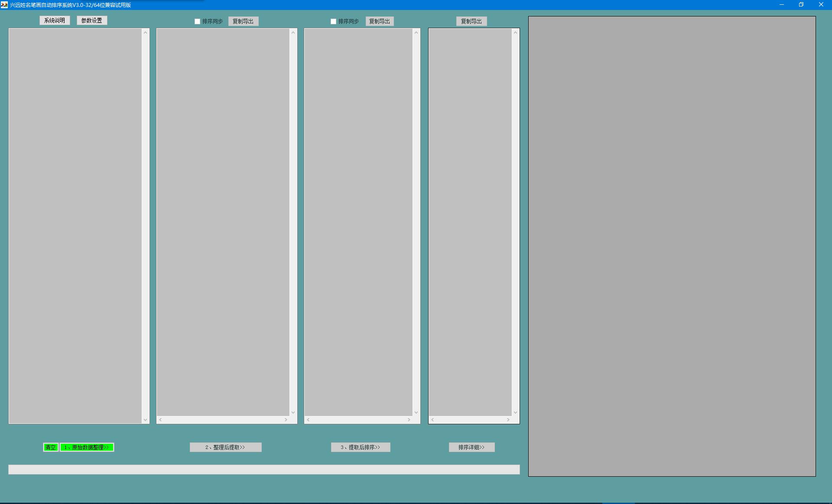This screenshot has width=832, height=504.
Task: Click the progress bar at the bottom
Action: 263,469
